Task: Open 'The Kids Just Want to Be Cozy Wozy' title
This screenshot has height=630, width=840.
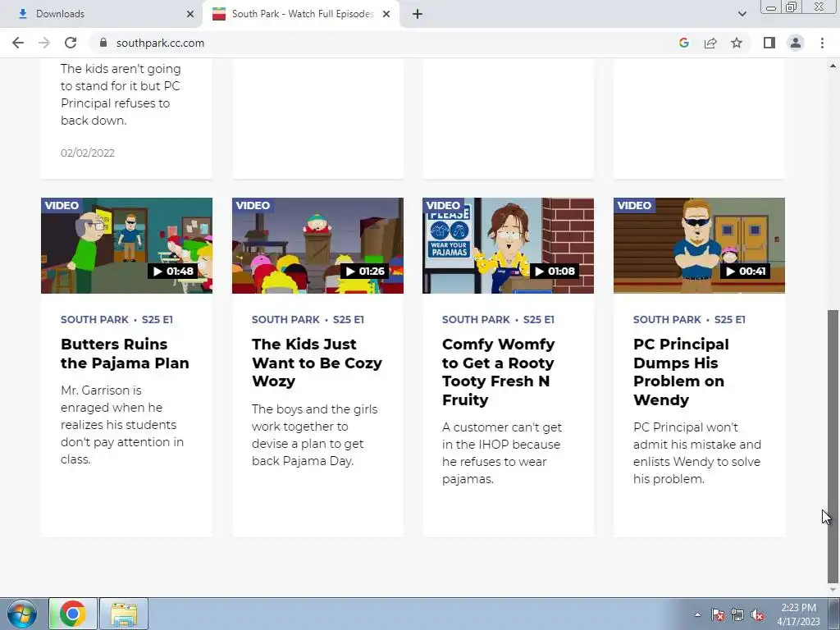Action: [x=317, y=363]
